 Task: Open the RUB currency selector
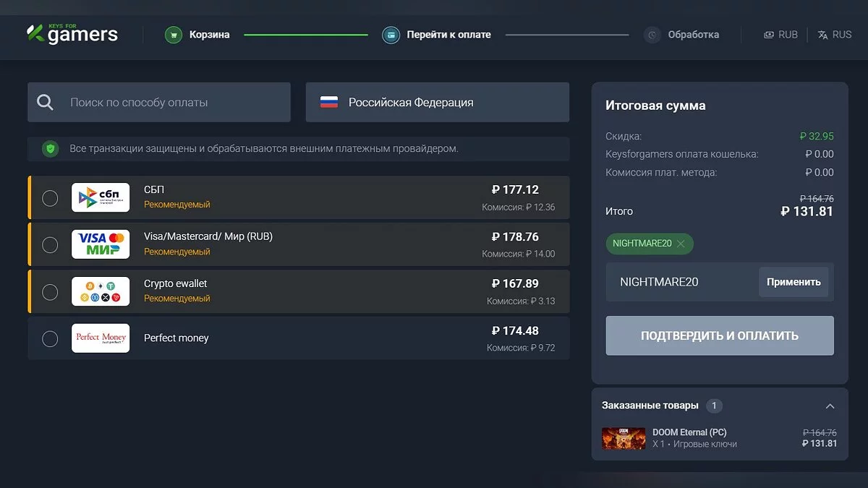coord(780,35)
